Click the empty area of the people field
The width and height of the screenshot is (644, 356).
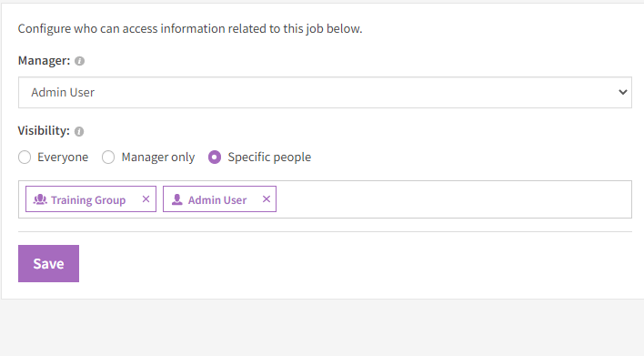452,199
